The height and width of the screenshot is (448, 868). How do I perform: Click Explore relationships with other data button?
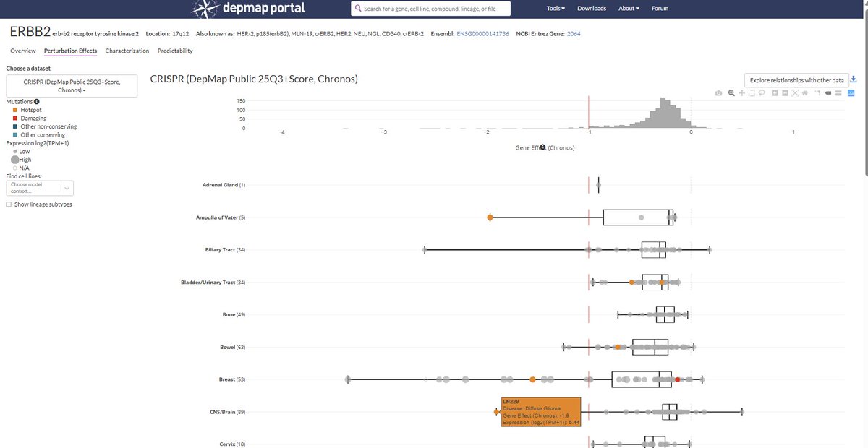coord(796,80)
